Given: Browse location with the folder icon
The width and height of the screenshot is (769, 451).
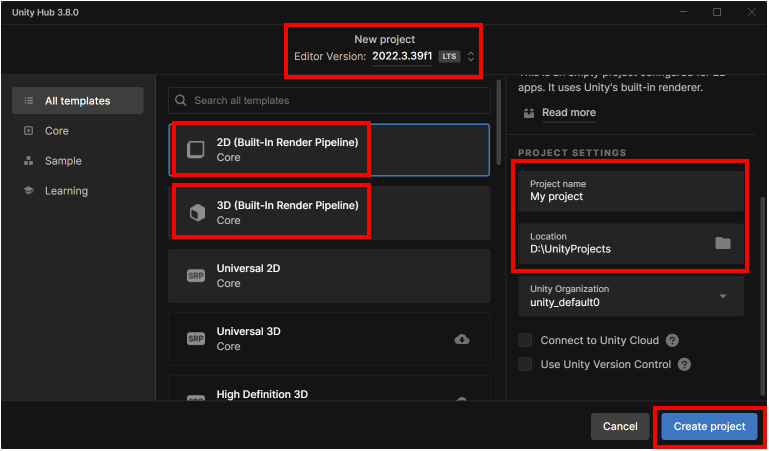Looking at the screenshot, I should [722, 243].
